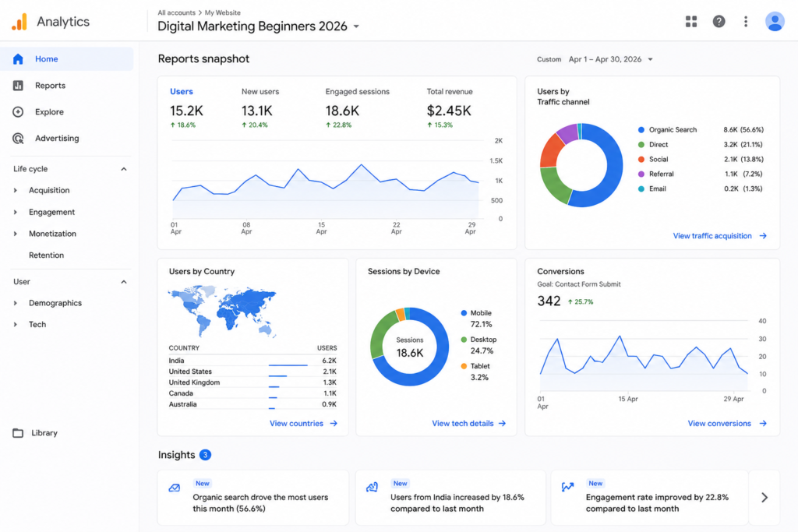Click the Mobile blue legend dot
Viewport: 798px width, 532px height.
464,313
